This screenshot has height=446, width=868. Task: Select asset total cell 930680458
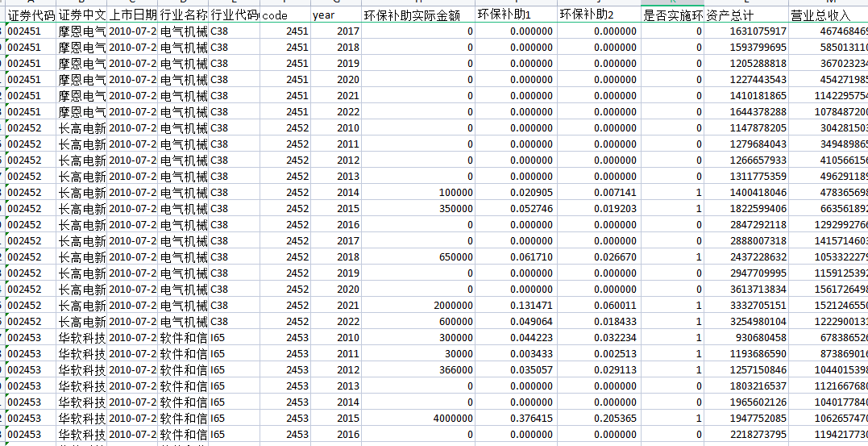click(747, 337)
